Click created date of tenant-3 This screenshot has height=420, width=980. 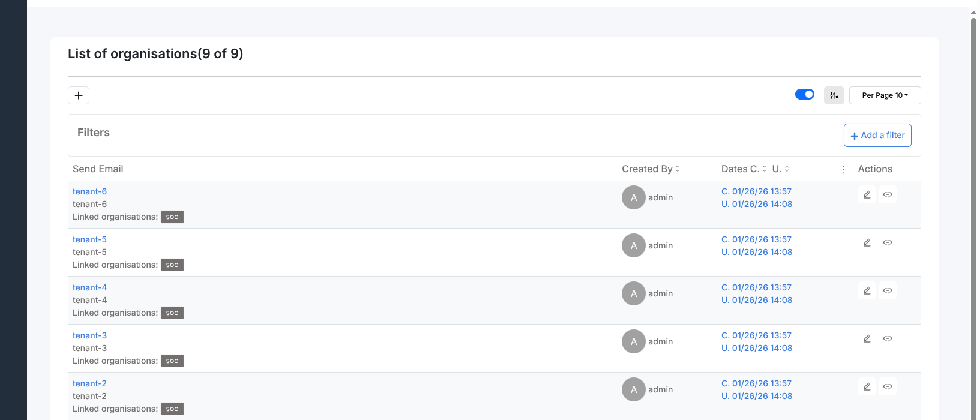point(756,335)
